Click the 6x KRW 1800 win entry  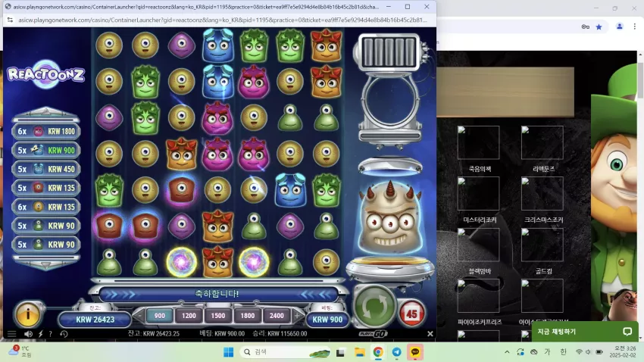pyautogui.click(x=46, y=131)
